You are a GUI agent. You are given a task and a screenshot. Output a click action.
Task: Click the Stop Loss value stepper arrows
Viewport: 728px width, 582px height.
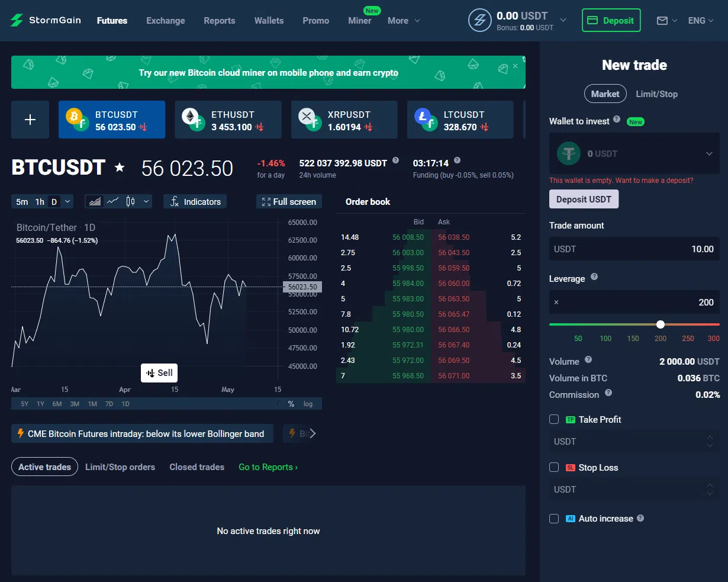pos(710,489)
